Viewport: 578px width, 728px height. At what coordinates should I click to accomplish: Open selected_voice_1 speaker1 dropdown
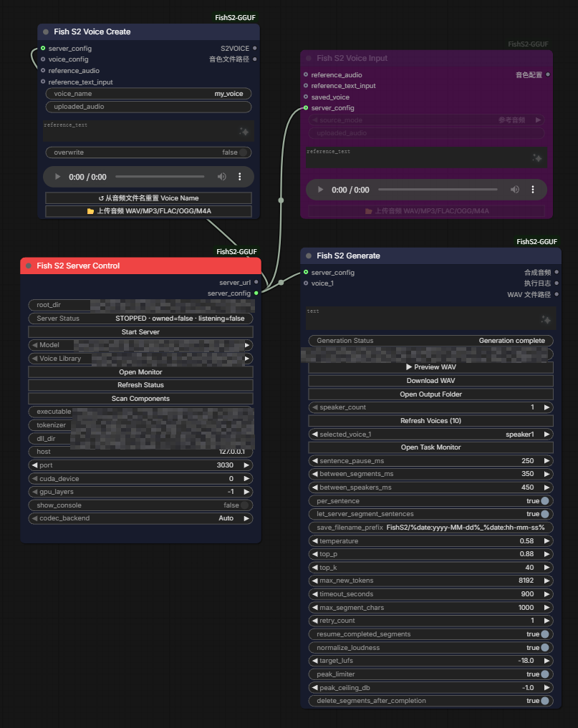430,434
